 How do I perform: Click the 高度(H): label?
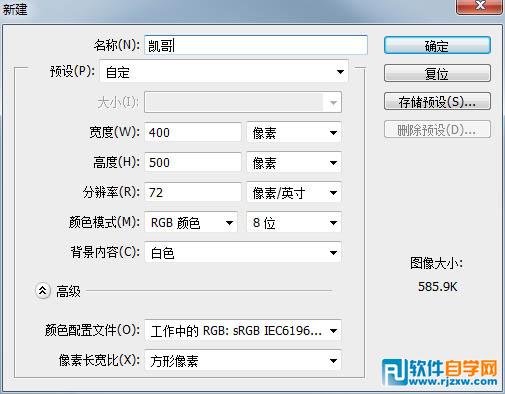[x=117, y=162]
